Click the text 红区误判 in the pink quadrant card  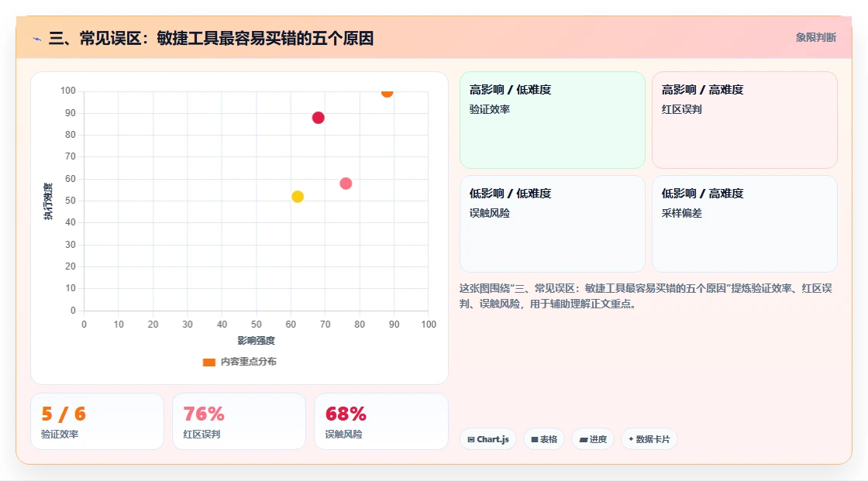pyautogui.click(x=681, y=109)
